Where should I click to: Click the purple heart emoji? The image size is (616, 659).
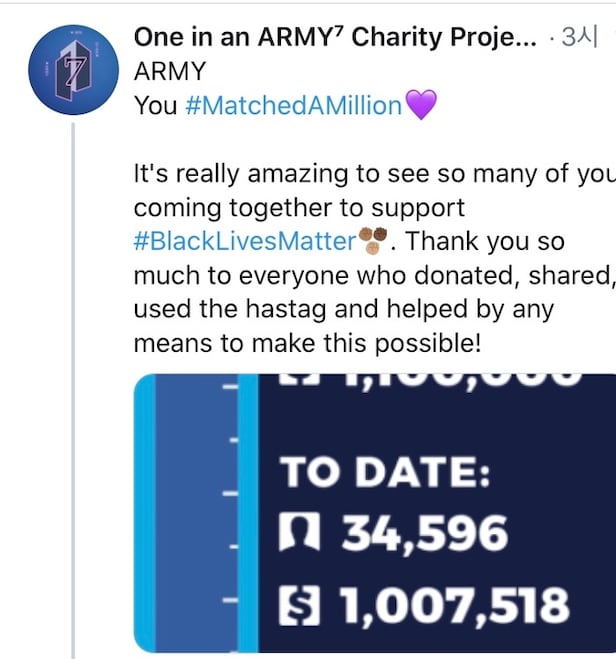pyautogui.click(x=421, y=105)
